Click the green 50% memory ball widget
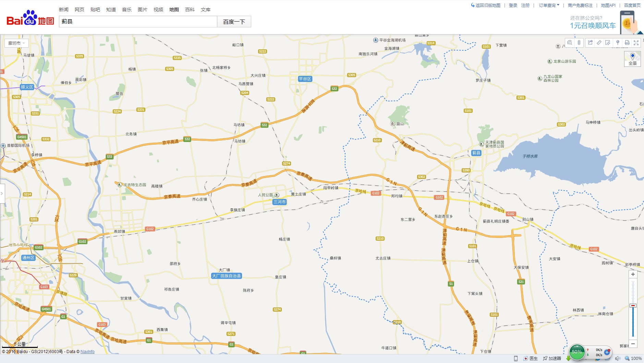Viewport: 644px width, 363px height. (577, 352)
